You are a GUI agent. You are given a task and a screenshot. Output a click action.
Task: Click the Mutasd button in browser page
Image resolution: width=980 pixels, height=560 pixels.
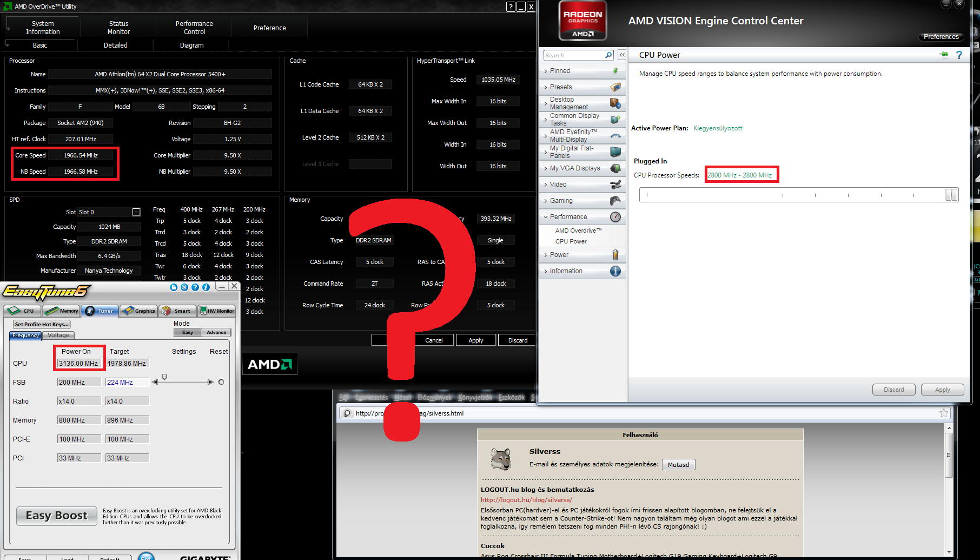(678, 465)
